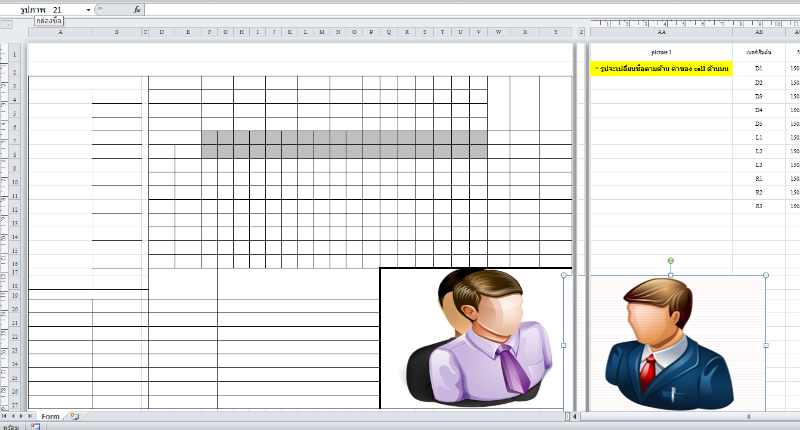The width and height of the screenshot is (800, 430).
Task: Click cell containing D4
Action: point(759,110)
